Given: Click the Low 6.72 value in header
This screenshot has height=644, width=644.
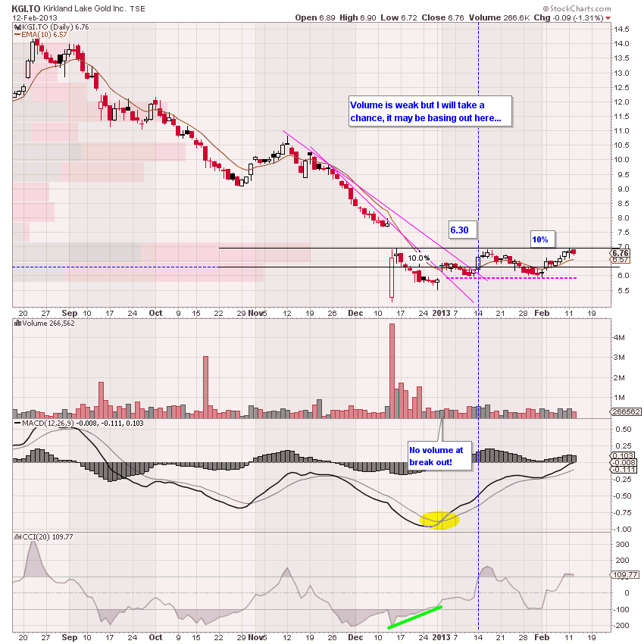Looking at the screenshot, I should click(x=399, y=17).
